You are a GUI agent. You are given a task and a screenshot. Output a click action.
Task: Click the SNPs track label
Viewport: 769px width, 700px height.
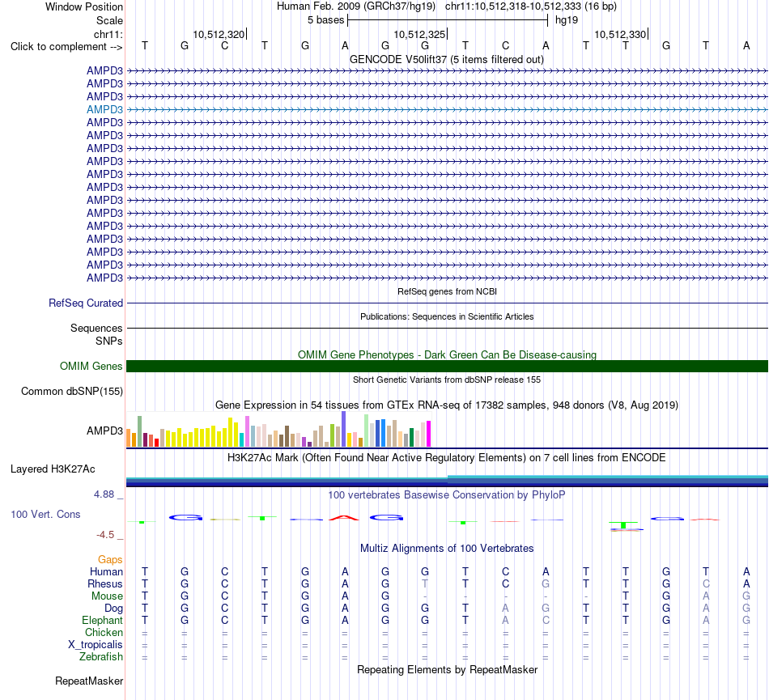coord(109,342)
